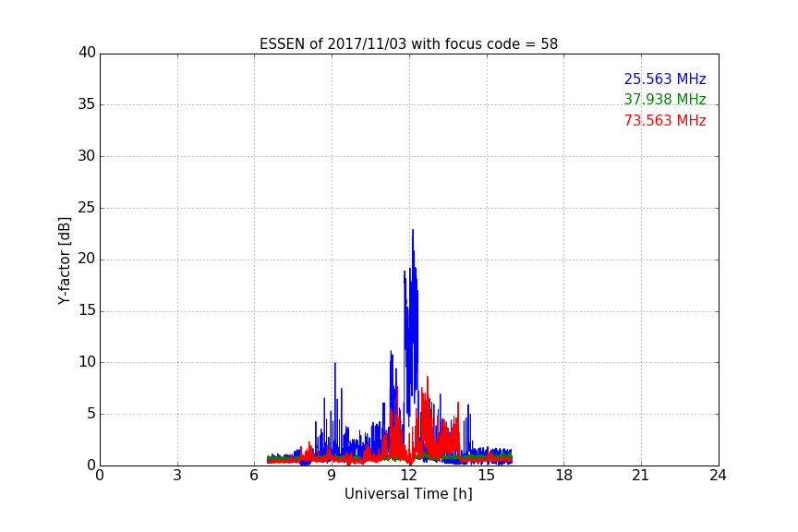Click the x-axis tick label 6
Image resolution: width=798 pixels, height=532 pixels.
click(255, 476)
